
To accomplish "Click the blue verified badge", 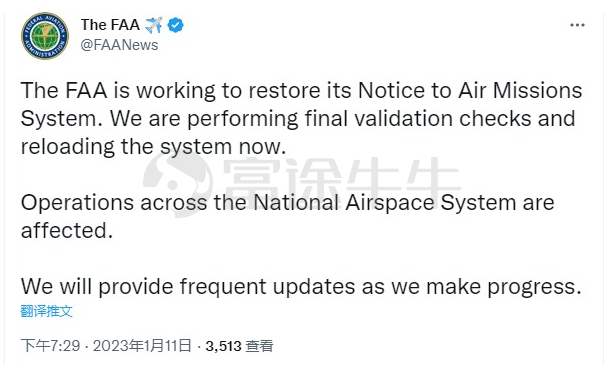I will 176,25.
